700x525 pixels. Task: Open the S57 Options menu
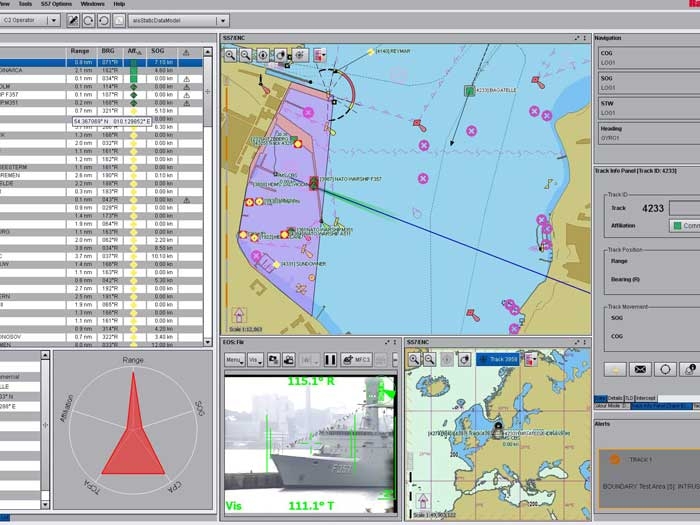coord(56,4)
